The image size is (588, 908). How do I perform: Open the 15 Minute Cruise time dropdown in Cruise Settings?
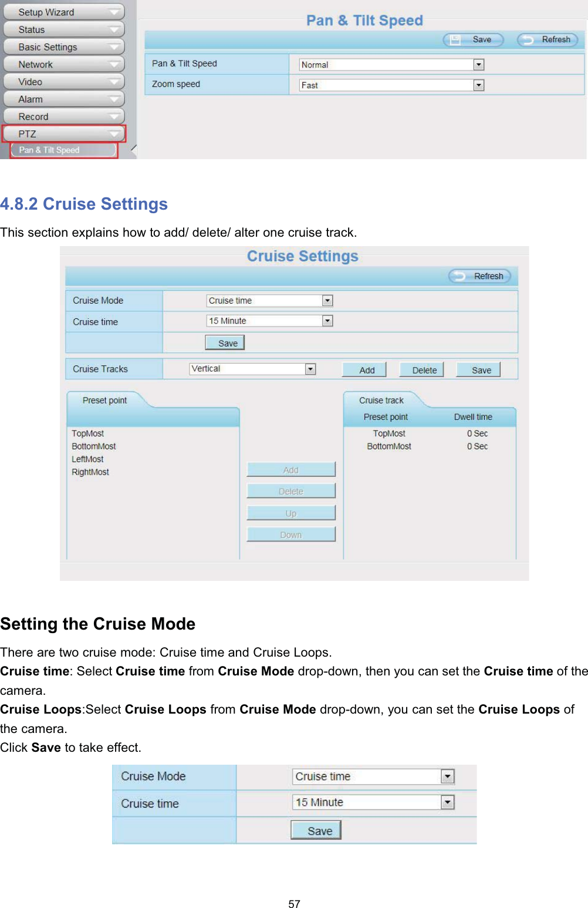coord(269,321)
